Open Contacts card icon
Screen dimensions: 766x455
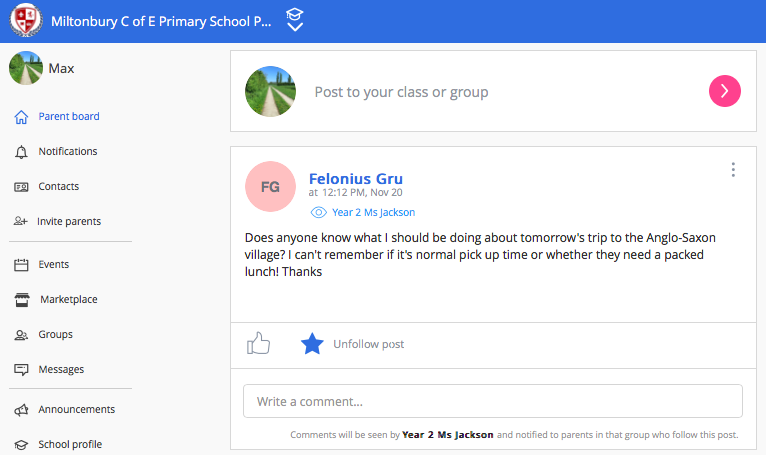(x=21, y=187)
